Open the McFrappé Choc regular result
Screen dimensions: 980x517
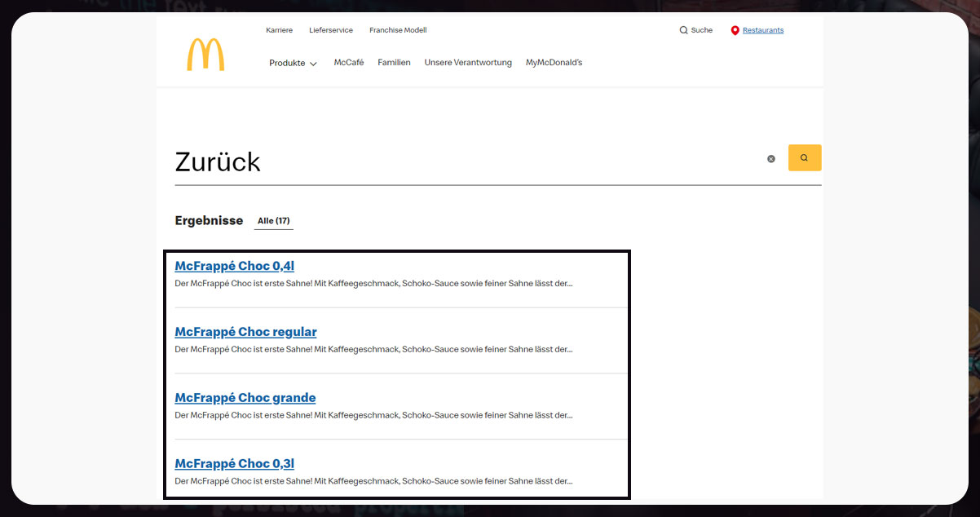click(245, 332)
